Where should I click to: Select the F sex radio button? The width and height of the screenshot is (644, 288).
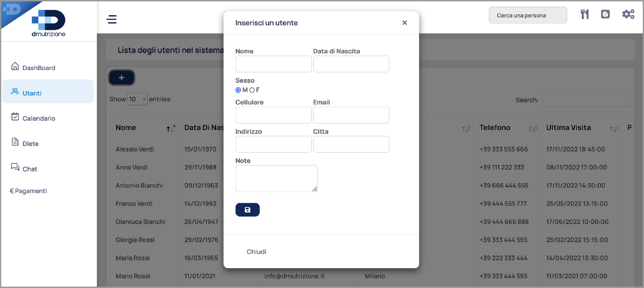[x=252, y=90]
